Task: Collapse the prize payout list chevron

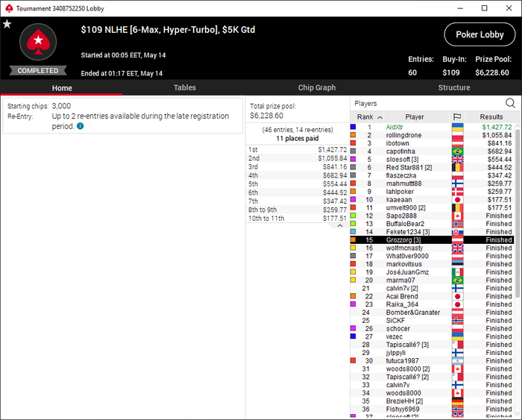Action: pos(340,226)
